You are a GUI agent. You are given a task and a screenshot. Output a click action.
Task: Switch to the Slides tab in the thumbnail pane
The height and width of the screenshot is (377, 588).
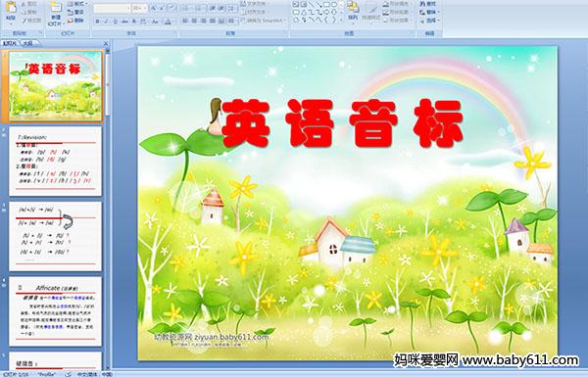[10, 43]
